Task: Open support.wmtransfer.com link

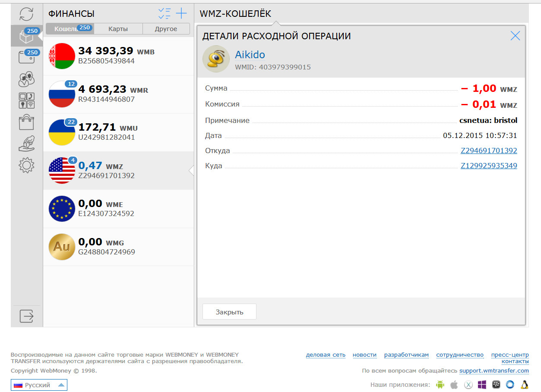Action: pyautogui.click(x=494, y=370)
